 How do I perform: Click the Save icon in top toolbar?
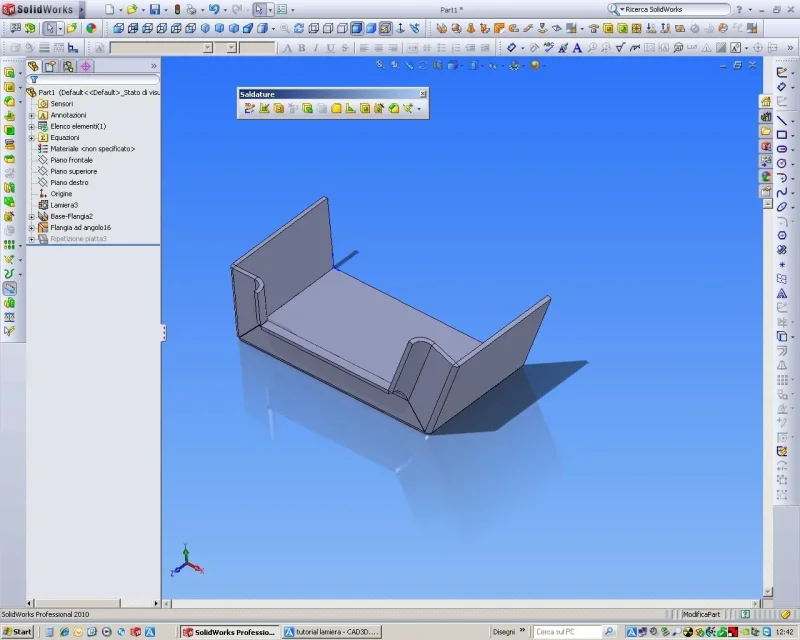154,9
